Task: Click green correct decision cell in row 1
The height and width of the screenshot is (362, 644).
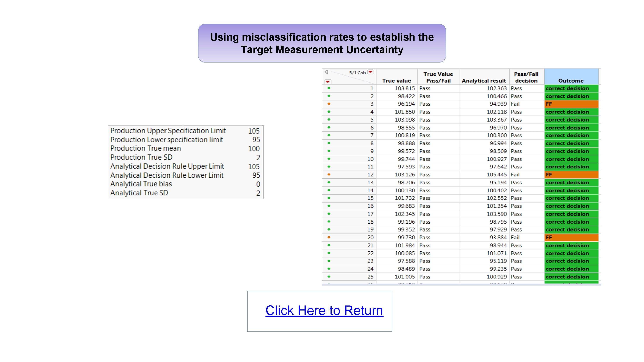Action: 571,88
